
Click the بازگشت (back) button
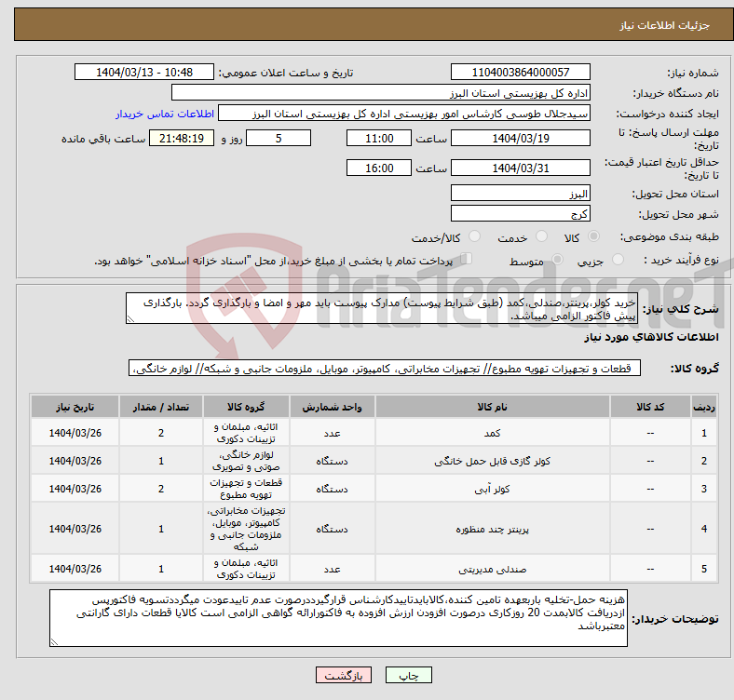click(344, 675)
